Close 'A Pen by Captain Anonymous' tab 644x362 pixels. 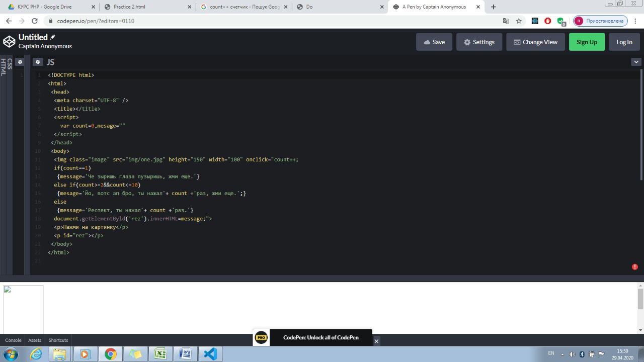(x=477, y=7)
